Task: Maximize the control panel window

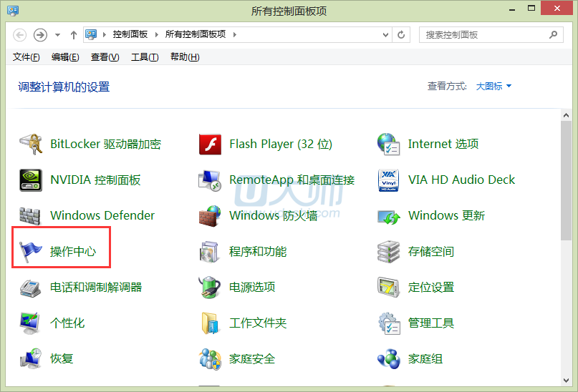Action: 531,8
